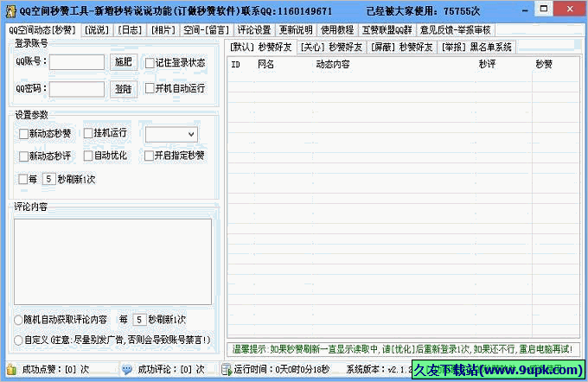Open the 空间-[留言] tab
Image resolution: width=588 pixels, height=382 pixels.
coord(207,30)
